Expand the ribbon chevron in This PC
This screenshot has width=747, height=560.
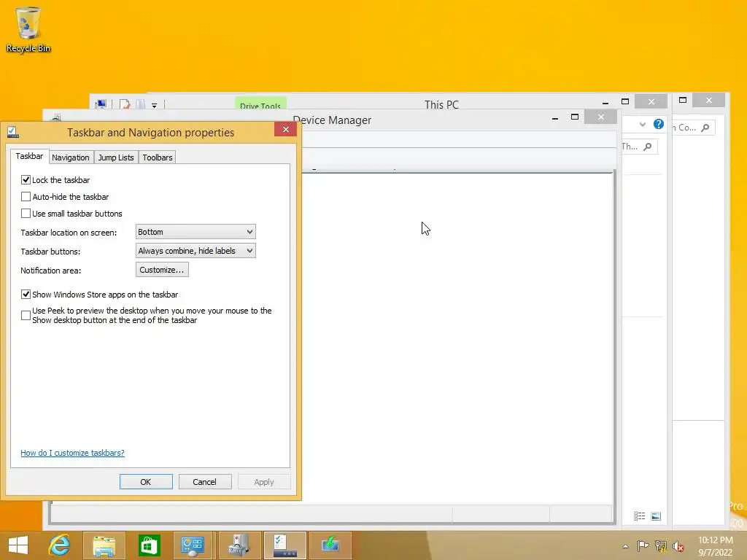click(643, 125)
